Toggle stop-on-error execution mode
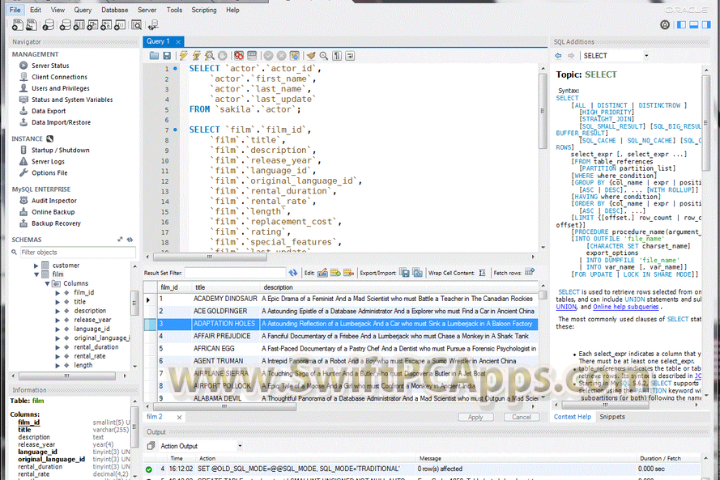 pos(239,56)
